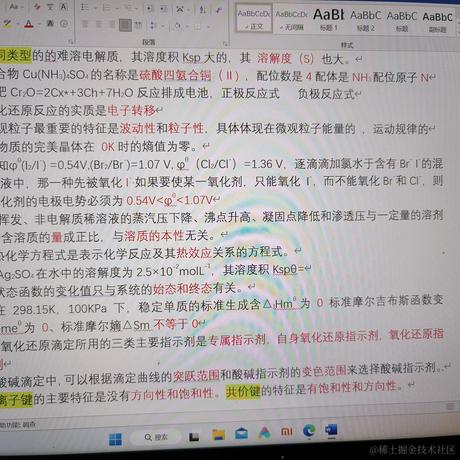The height and width of the screenshot is (460, 460).
Task: Toggle show paragraph marks
Action: pos(219,10)
